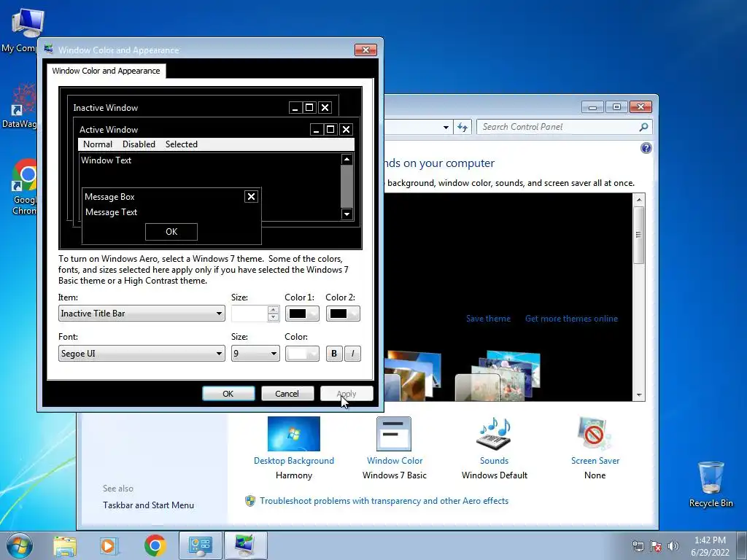
Task: Click the Active Window title in preview
Action: (109, 130)
